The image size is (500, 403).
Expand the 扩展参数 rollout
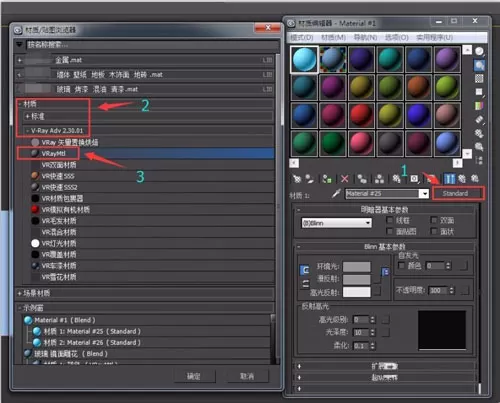coord(385,366)
